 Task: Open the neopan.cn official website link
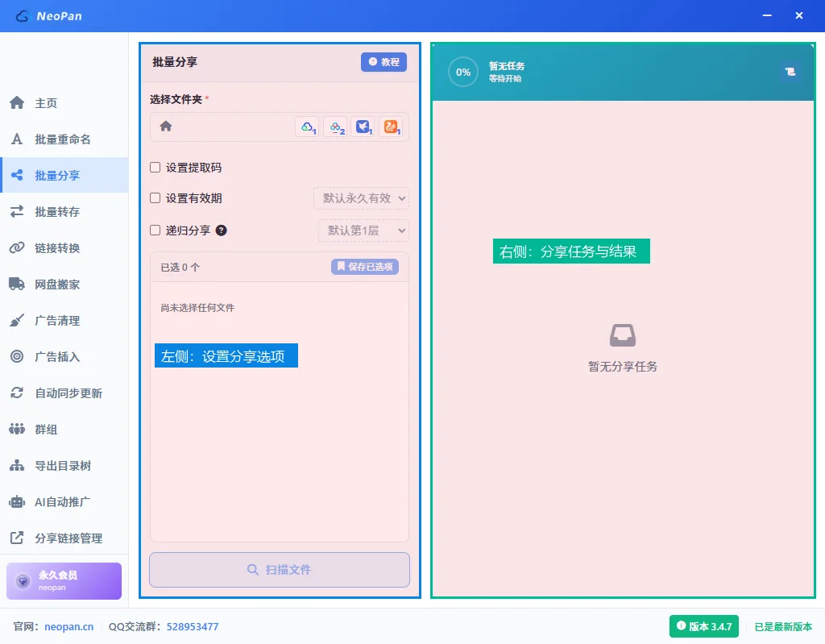click(x=69, y=626)
